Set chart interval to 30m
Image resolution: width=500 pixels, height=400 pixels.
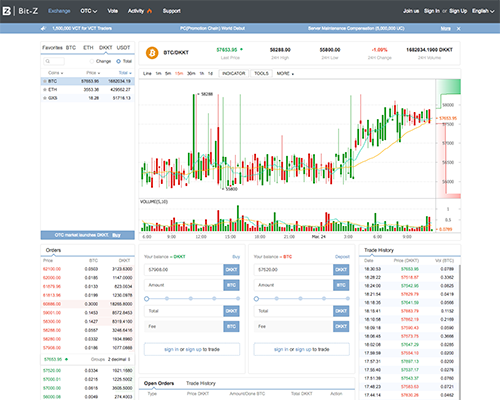pyautogui.click(x=191, y=73)
